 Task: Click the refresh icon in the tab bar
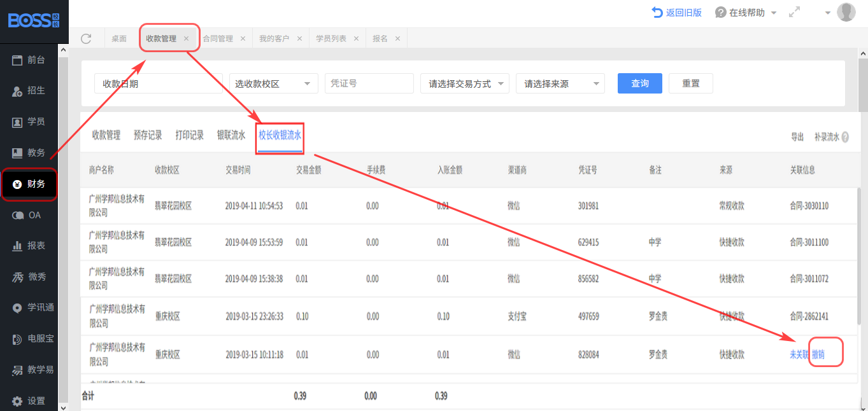(x=86, y=39)
